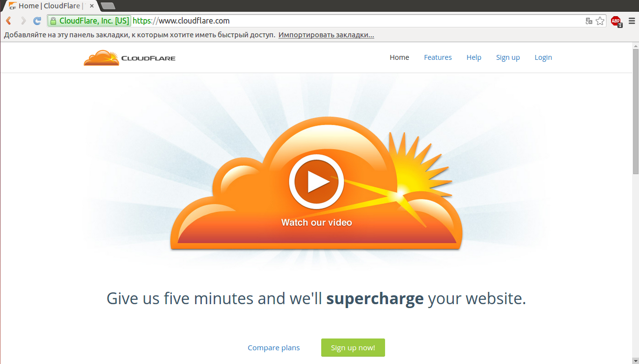Open the translate page icon in address bar

pyautogui.click(x=589, y=21)
